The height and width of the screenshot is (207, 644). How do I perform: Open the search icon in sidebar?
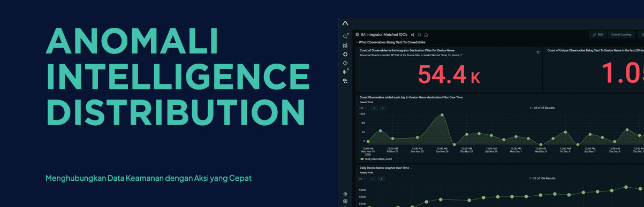(x=345, y=36)
